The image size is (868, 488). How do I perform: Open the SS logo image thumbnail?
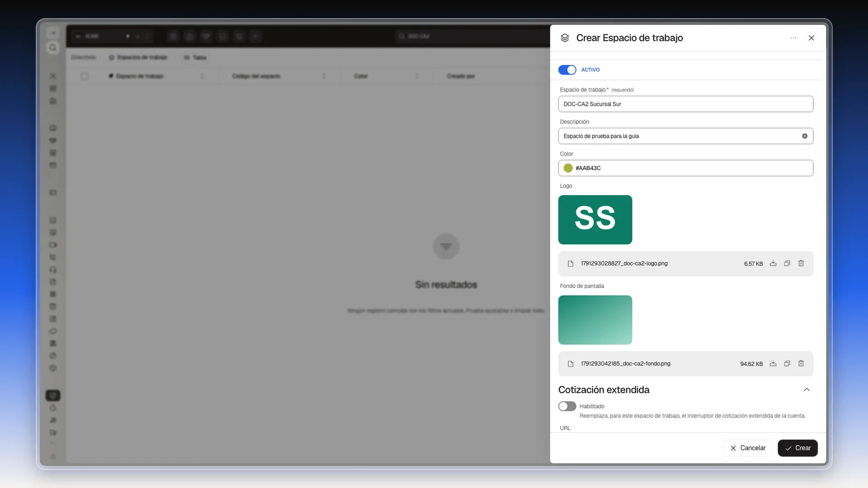tap(595, 220)
